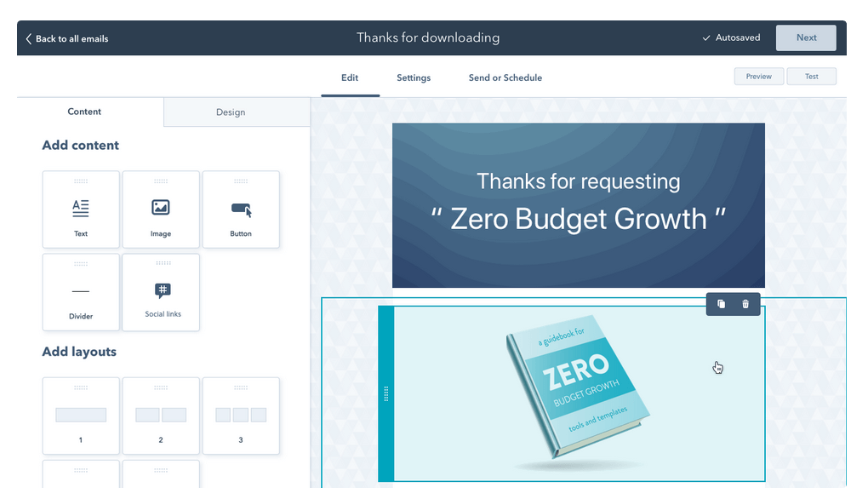
Task: Click the Autosaved status indicator
Action: pyautogui.click(x=731, y=37)
